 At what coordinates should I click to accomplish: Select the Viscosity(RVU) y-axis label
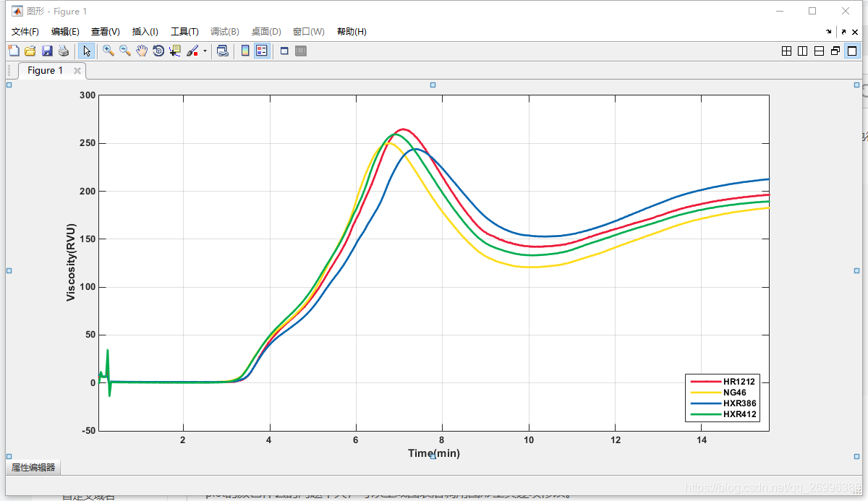[x=71, y=262]
